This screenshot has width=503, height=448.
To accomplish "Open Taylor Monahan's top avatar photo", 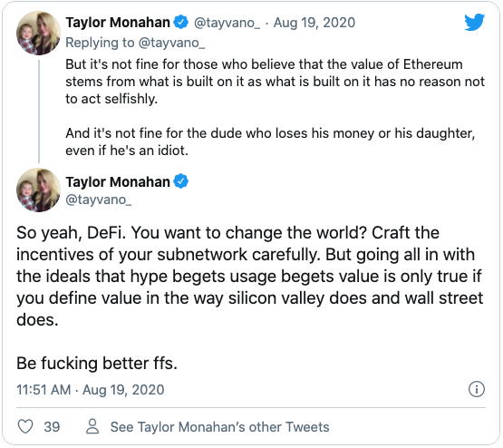I will [x=38, y=33].
